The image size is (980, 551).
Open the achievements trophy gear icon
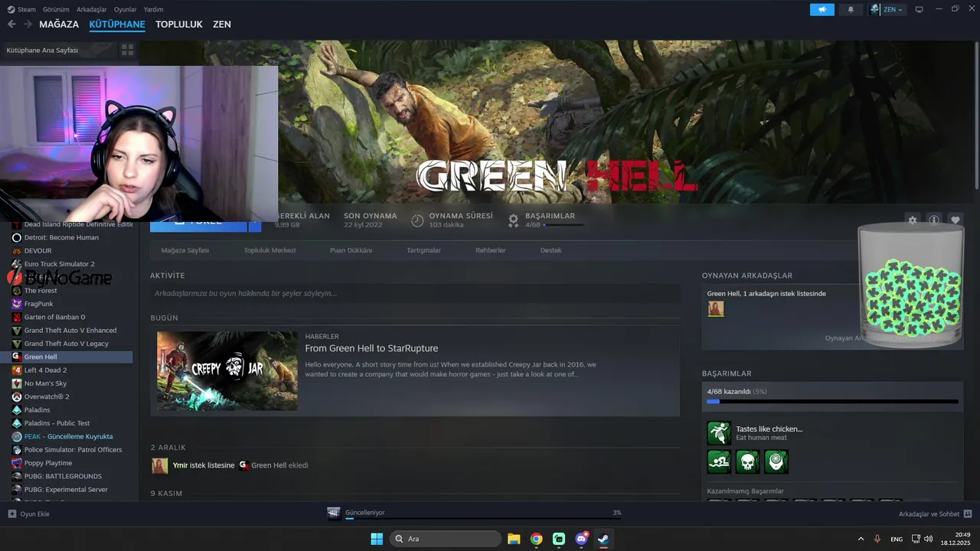click(x=514, y=220)
